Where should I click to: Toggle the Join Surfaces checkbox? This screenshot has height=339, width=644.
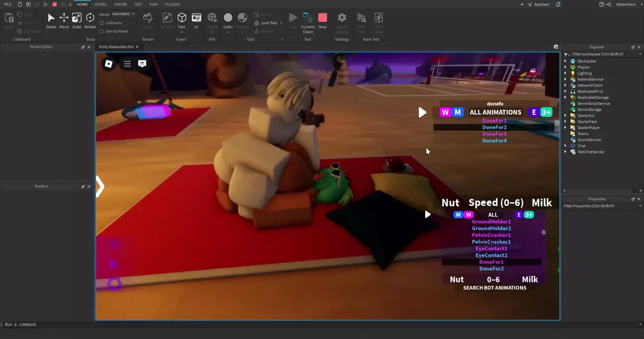102,31
